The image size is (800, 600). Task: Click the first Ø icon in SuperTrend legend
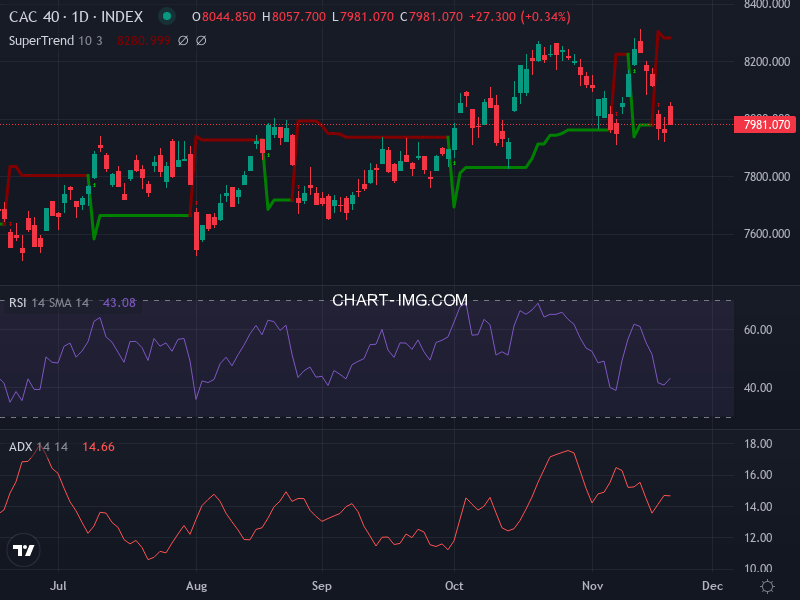[x=182, y=41]
